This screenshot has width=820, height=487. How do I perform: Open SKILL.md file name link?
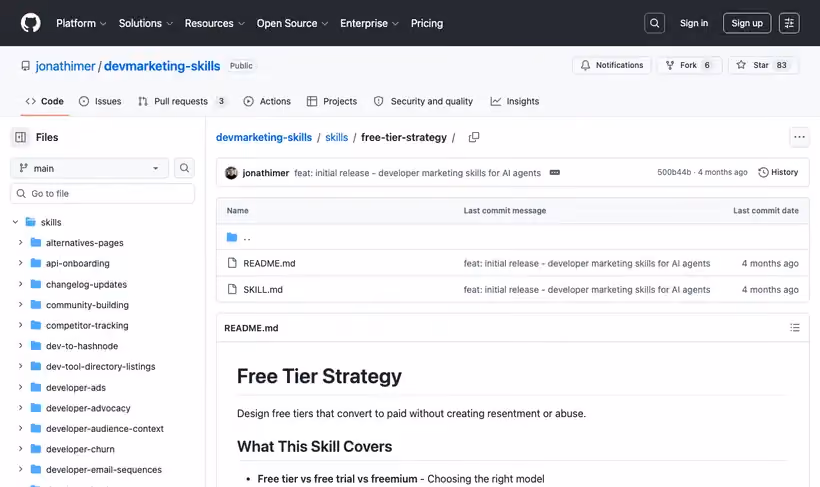(263, 289)
